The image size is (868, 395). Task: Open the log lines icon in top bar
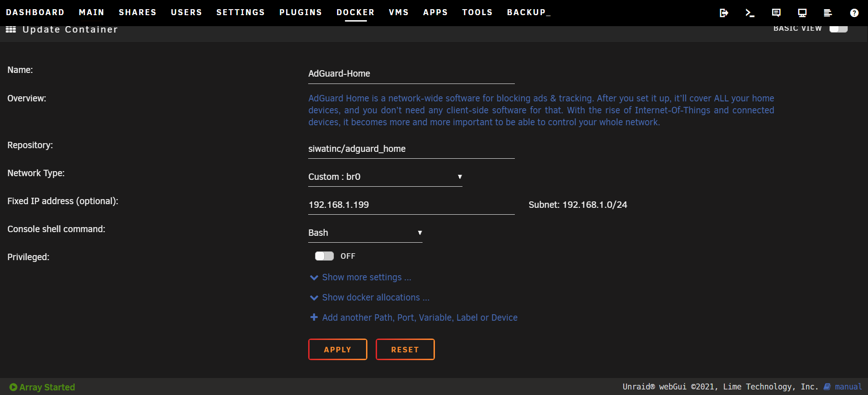pyautogui.click(x=828, y=13)
